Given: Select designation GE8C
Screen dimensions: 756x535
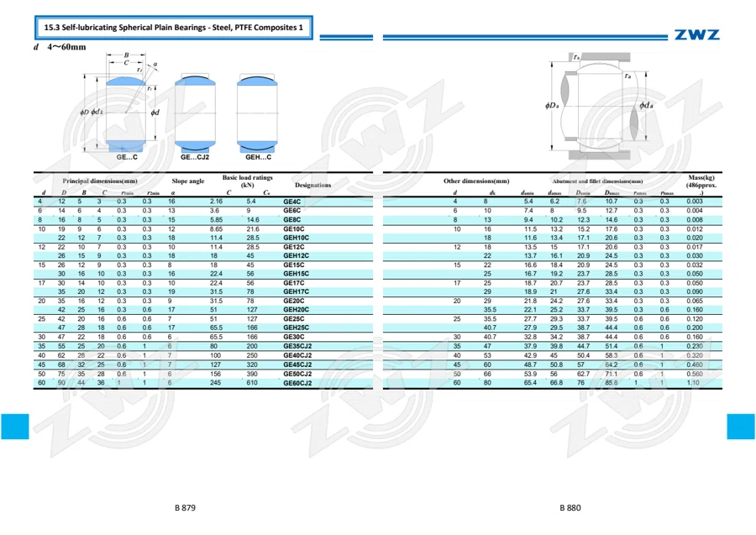Looking at the screenshot, I should pos(291,220).
